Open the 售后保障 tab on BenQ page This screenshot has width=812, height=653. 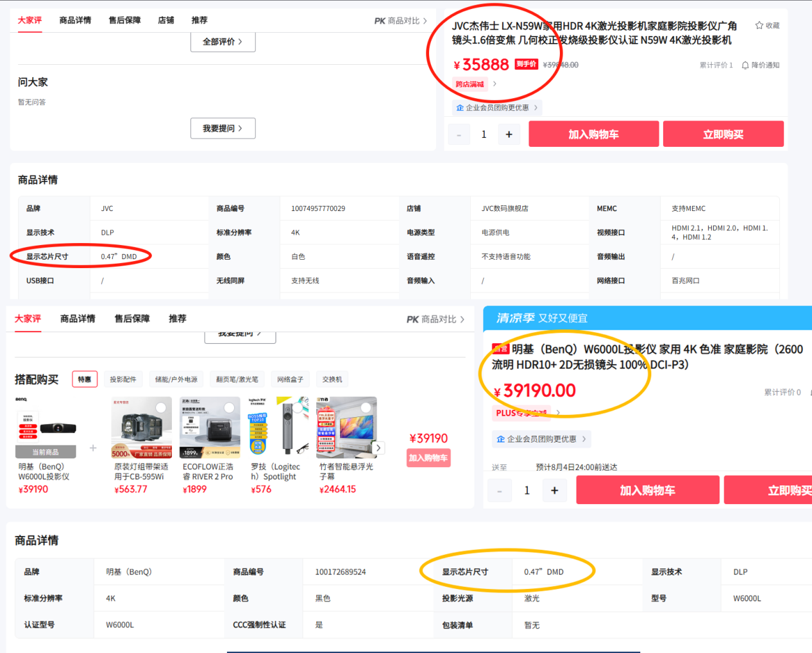pyautogui.click(x=132, y=319)
